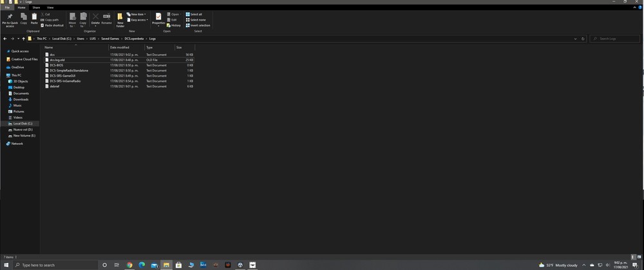Go back with the Back arrow
This screenshot has width=644, height=270.
[x=5, y=39]
